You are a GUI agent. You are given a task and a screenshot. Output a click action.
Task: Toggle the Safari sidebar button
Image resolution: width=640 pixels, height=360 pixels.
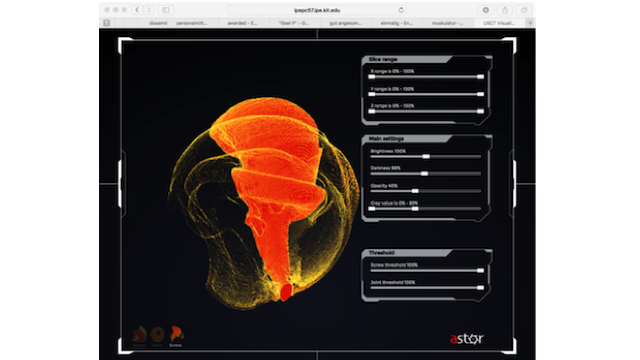[x=166, y=10]
